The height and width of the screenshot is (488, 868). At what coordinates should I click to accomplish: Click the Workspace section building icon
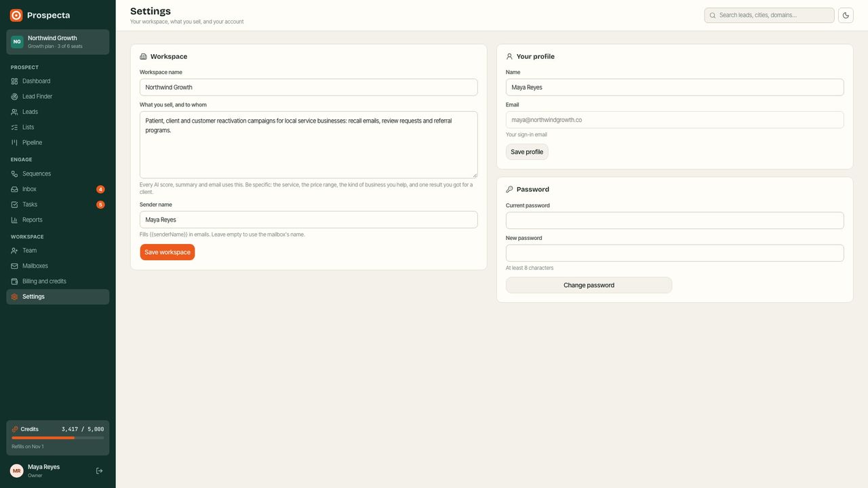click(143, 57)
